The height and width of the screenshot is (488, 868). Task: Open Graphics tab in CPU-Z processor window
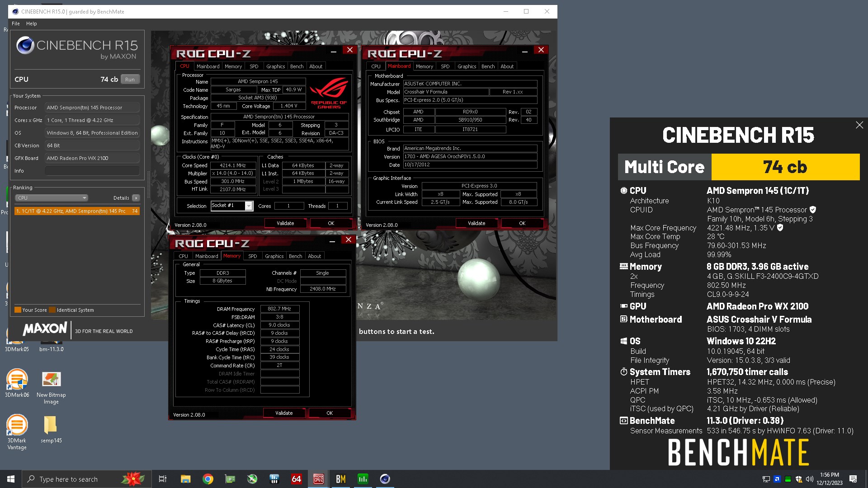[x=275, y=66]
